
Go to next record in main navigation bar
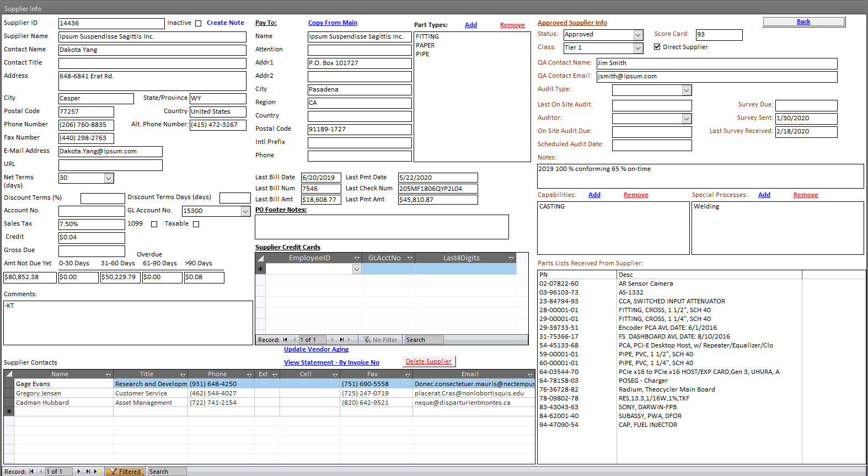click(79, 472)
